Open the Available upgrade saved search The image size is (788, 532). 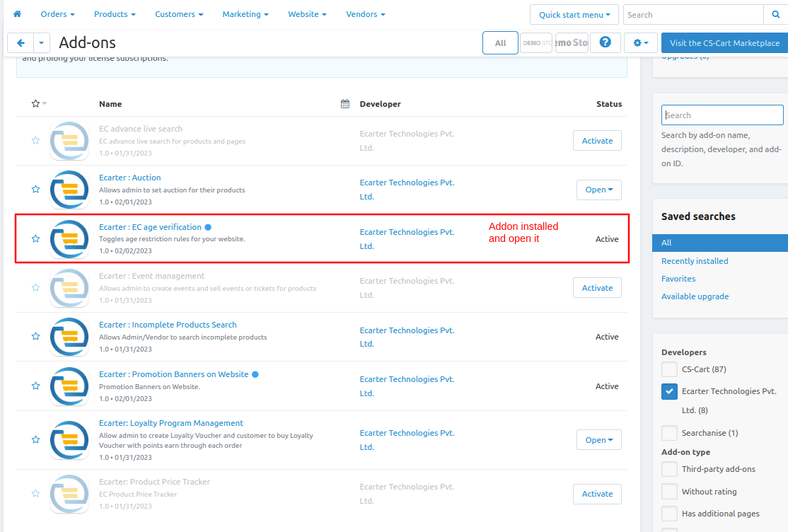[x=695, y=296]
